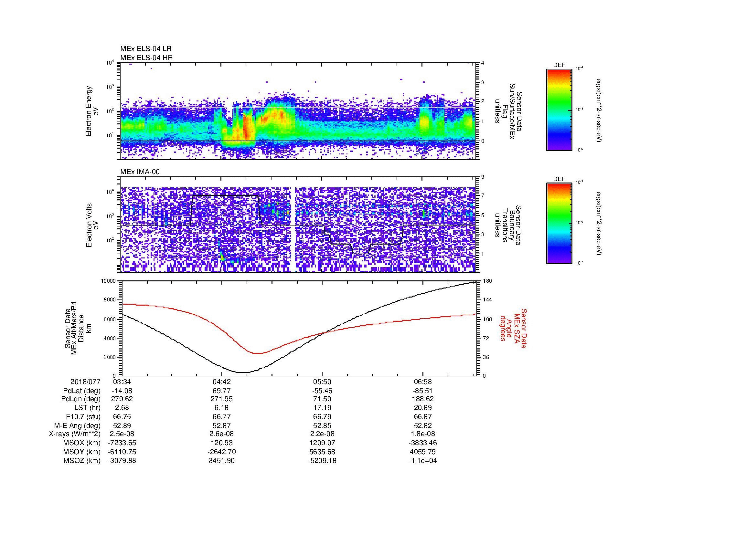
Task: Click the MSOX value '1209.07'
Action: 322,443
